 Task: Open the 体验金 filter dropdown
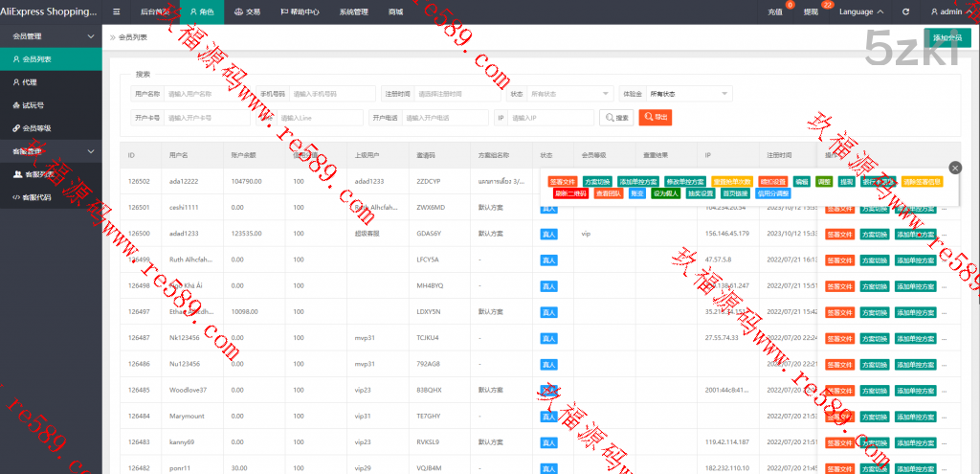tap(689, 94)
